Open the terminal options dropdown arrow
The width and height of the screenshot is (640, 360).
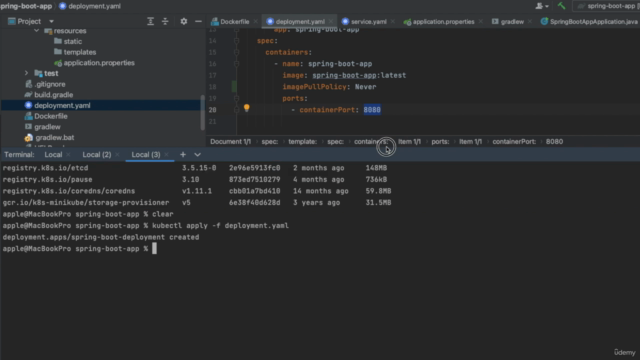pyautogui.click(x=198, y=155)
